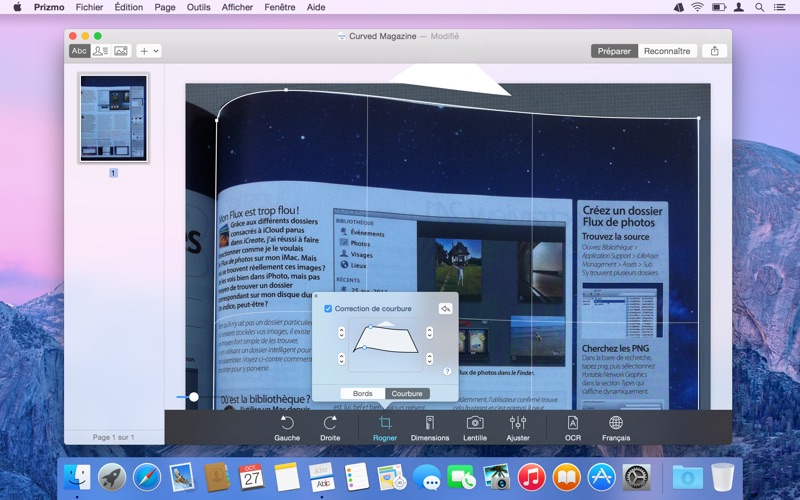Click the Share icon in toolbar
Screen dimensions: 800x500
point(714,51)
